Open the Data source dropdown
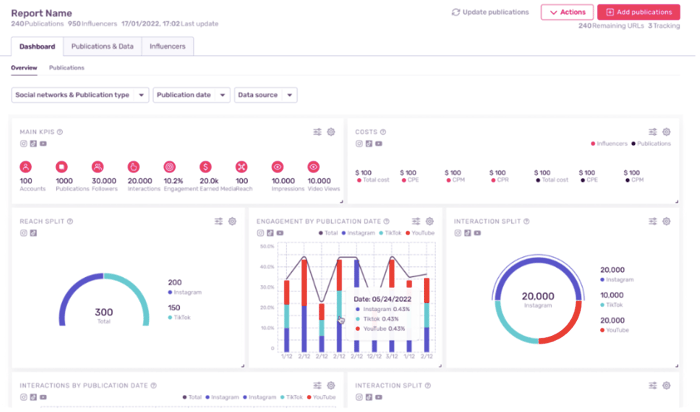The image size is (700, 412). click(x=265, y=95)
